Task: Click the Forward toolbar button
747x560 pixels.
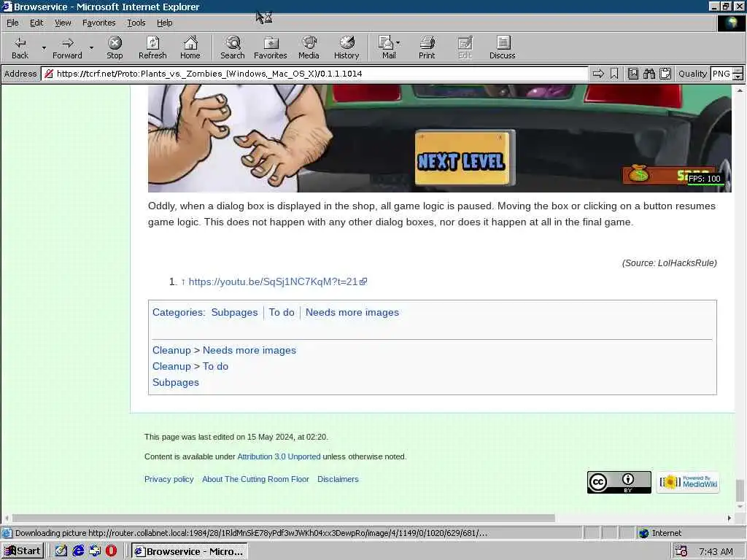Action: pos(67,47)
